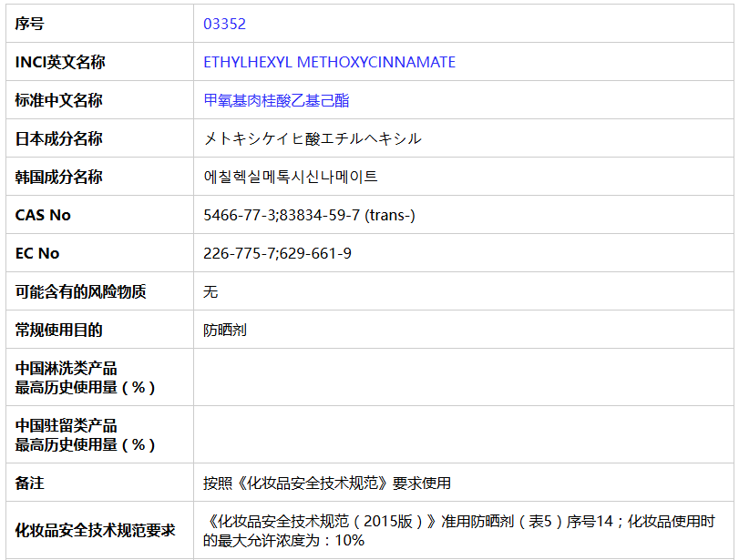Click the 2015版 safety specification requirement text
The height and width of the screenshot is (560, 739).
coord(459,531)
